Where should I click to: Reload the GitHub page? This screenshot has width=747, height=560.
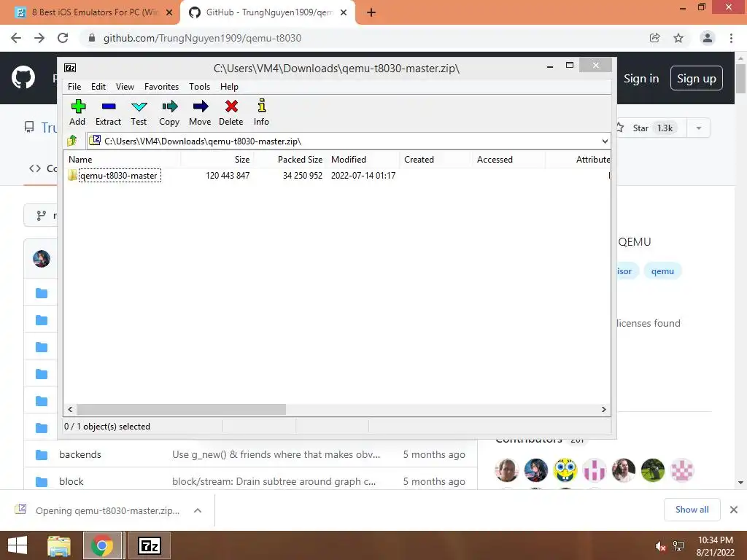[63, 38]
